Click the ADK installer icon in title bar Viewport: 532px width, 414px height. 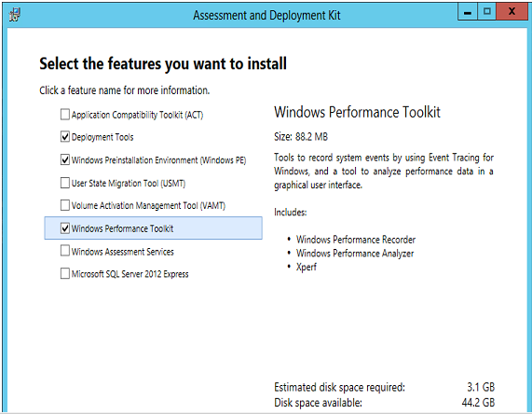point(15,15)
